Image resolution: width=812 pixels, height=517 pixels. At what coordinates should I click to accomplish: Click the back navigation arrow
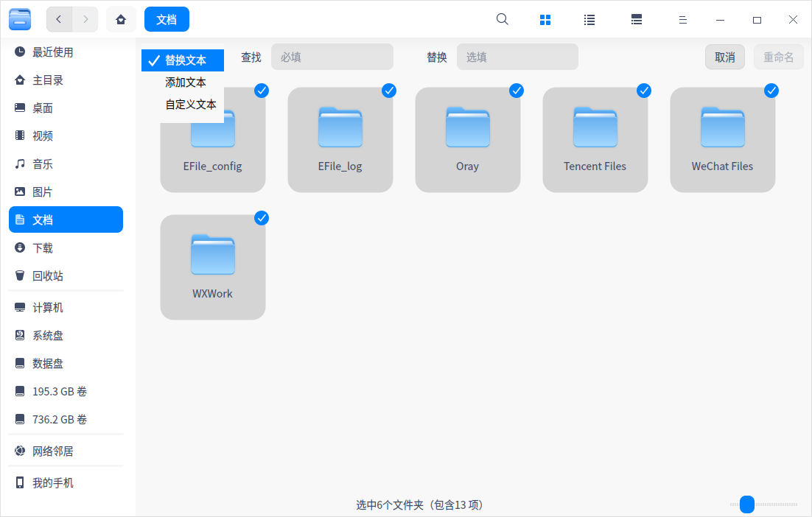(59, 19)
